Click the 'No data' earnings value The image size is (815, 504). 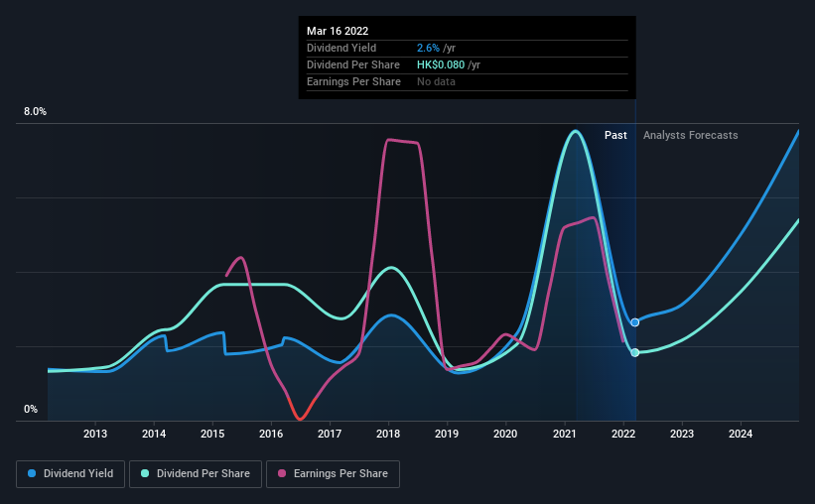click(x=436, y=81)
